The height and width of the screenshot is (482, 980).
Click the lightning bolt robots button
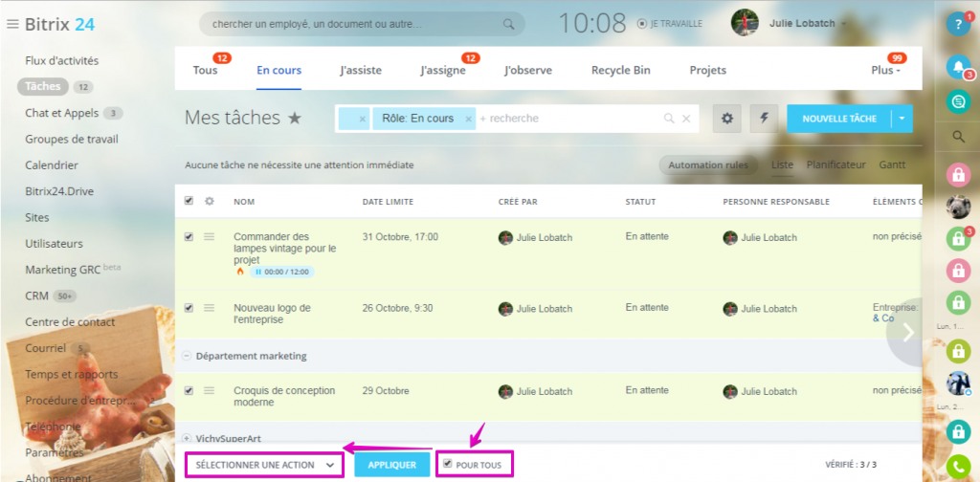click(x=764, y=118)
